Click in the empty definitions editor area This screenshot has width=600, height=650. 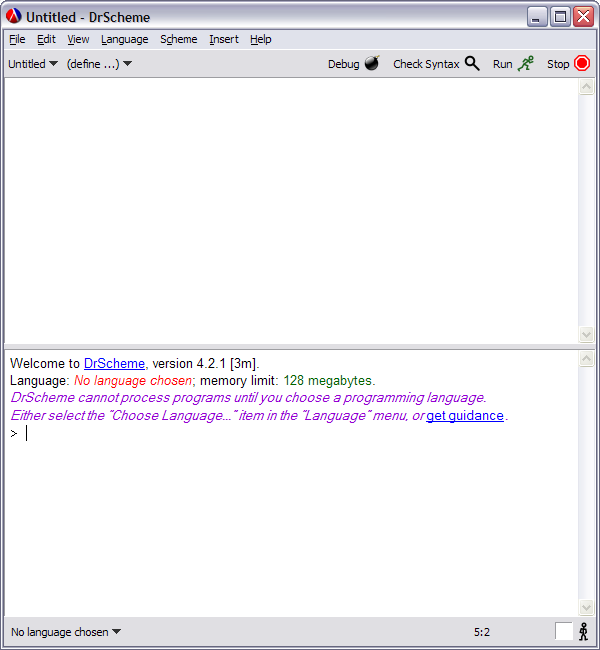(x=291, y=211)
